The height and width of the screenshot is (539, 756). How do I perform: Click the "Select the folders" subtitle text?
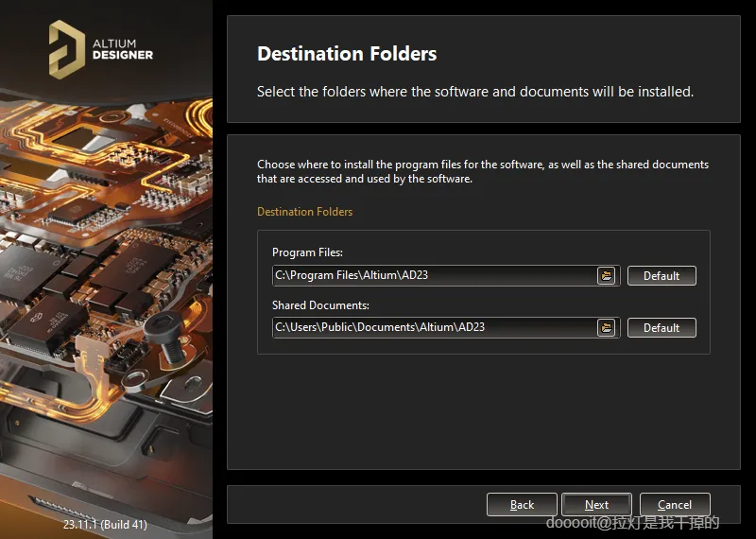click(475, 92)
